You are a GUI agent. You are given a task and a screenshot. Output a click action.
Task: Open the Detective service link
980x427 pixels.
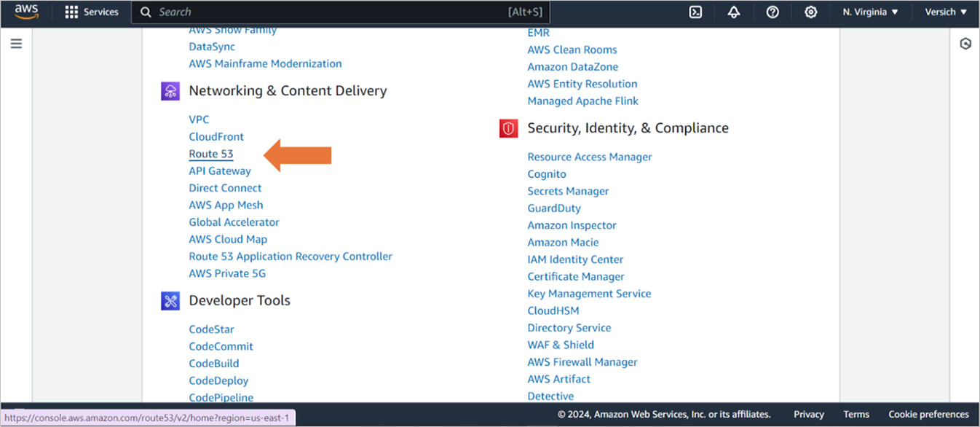(x=550, y=396)
